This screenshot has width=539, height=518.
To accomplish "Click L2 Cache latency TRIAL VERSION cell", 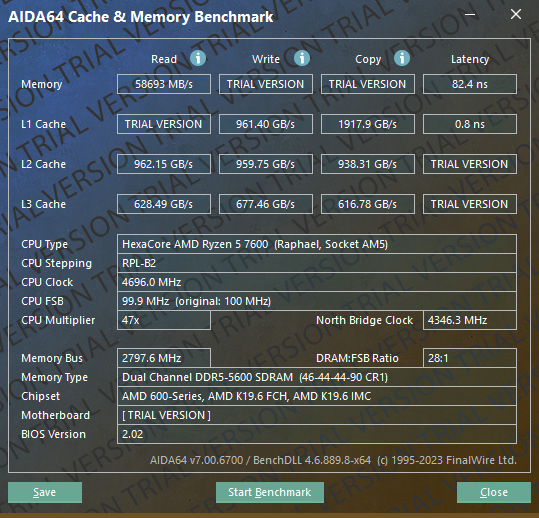I will pos(470,164).
